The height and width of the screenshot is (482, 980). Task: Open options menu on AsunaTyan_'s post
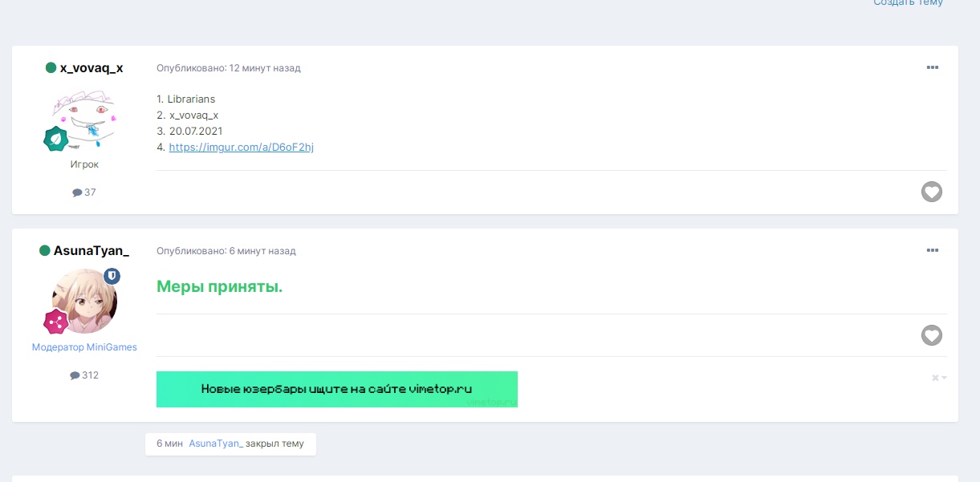tap(932, 250)
